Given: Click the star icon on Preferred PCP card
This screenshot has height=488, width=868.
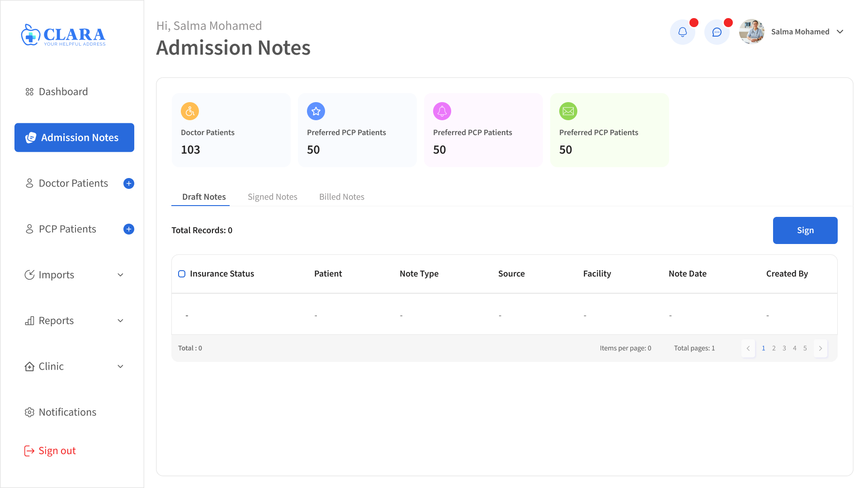Looking at the screenshot, I should click(x=316, y=111).
